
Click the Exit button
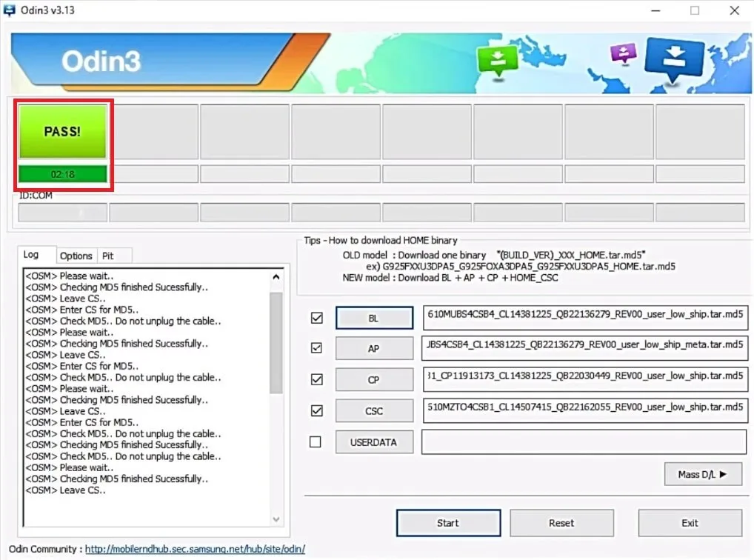690,523
